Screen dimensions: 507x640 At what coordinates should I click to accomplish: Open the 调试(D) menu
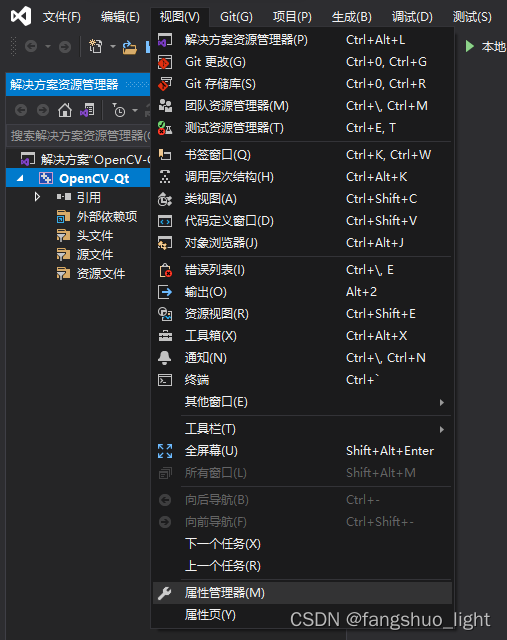(412, 17)
